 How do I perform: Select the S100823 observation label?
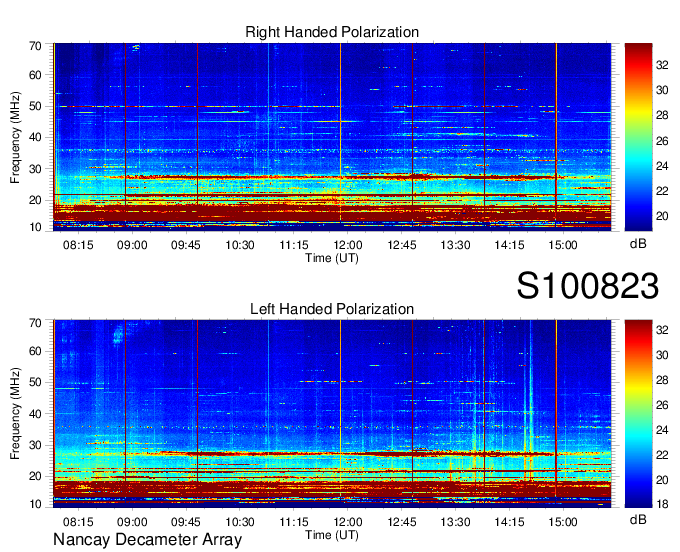click(x=588, y=286)
